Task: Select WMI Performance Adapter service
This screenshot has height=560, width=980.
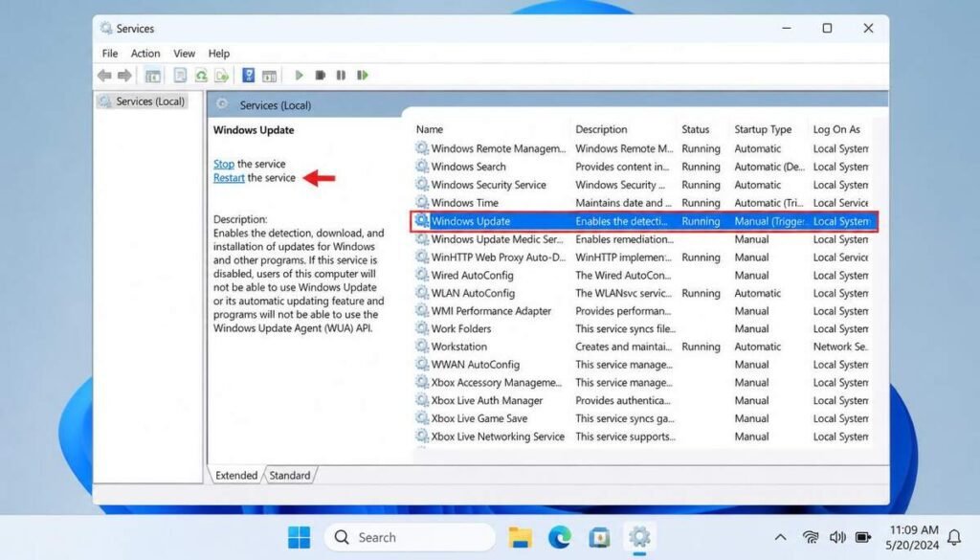Action: coord(642,311)
